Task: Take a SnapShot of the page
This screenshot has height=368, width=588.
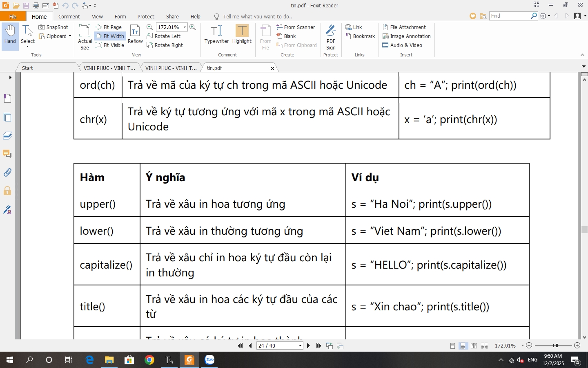Action: 53,27
